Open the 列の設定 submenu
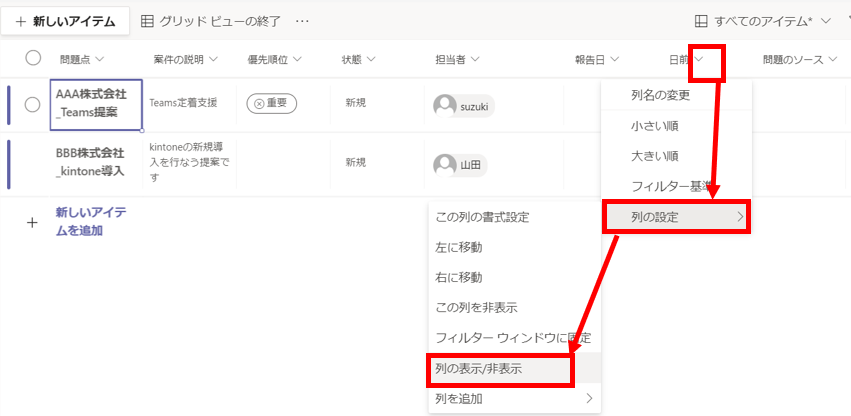The height and width of the screenshot is (416, 851). pos(676,218)
